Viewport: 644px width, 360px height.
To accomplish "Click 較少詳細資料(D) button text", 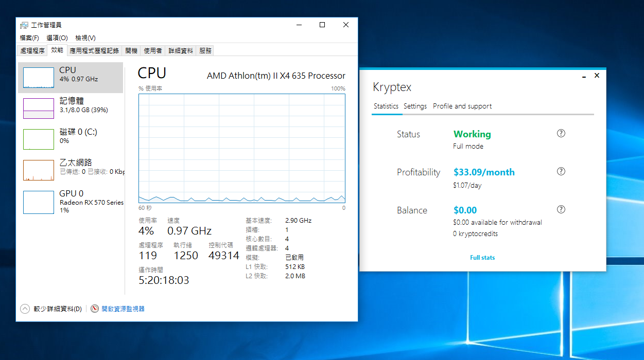I will 58,309.
